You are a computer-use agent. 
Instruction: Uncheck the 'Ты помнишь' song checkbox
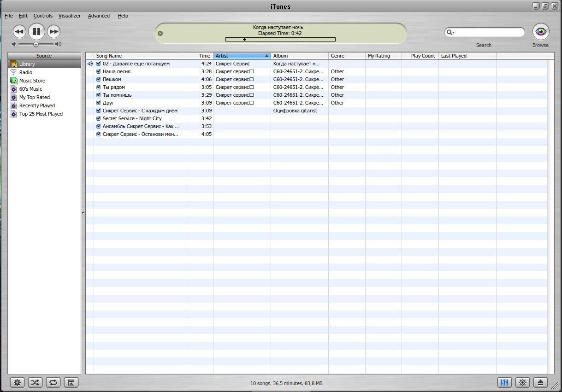[98, 95]
